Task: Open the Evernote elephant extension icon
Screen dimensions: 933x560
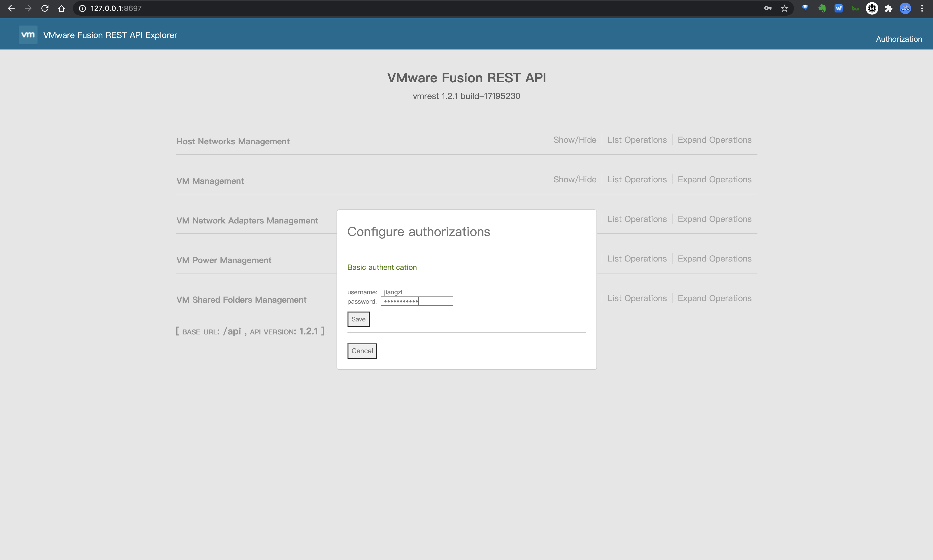Action: pyautogui.click(x=822, y=8)
